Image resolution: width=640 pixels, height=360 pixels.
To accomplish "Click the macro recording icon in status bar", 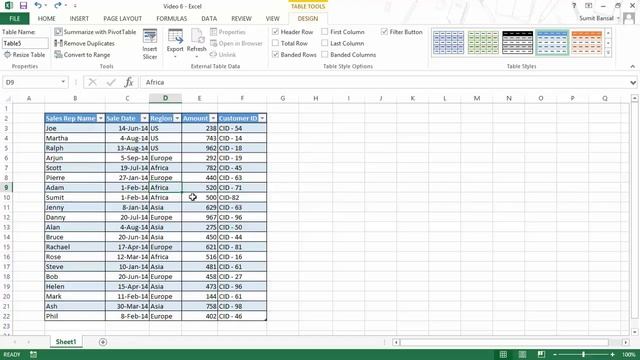I will coord(33,355).
